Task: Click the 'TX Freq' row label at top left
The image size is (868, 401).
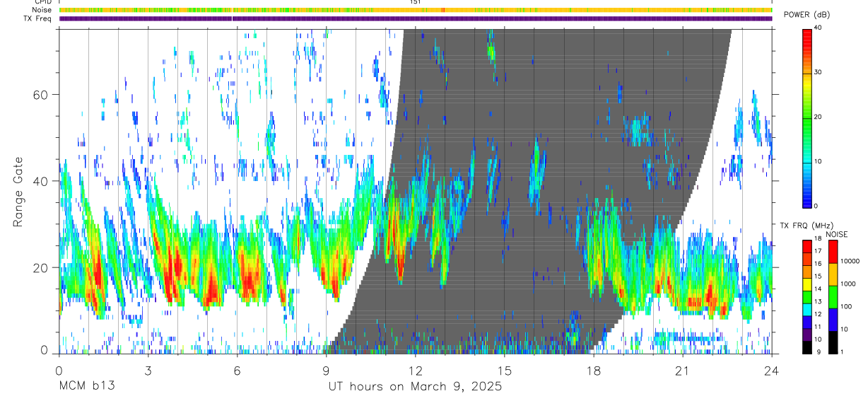Action: 38,18
